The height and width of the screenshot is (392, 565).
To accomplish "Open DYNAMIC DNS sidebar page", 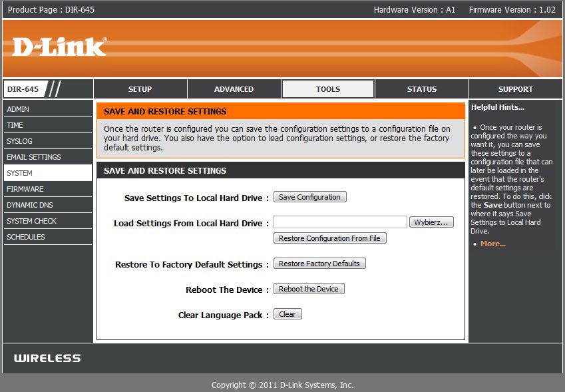I will [x=47, y=205].
